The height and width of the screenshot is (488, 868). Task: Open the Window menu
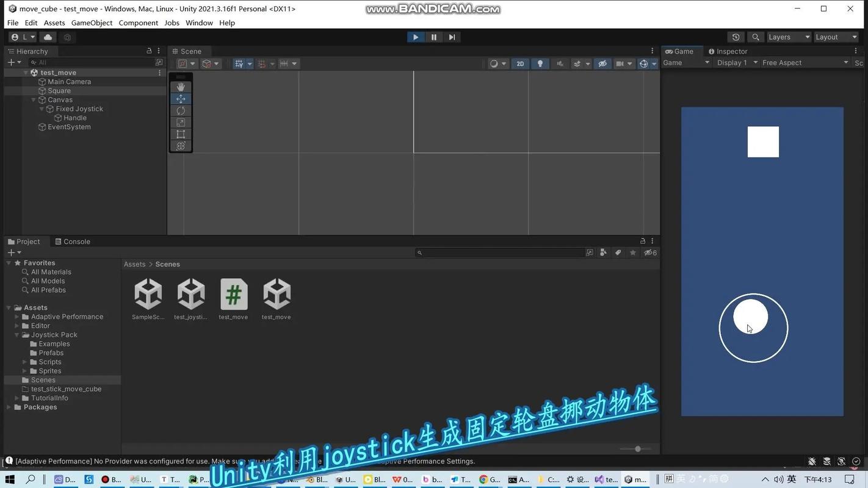tap(199, 23)
